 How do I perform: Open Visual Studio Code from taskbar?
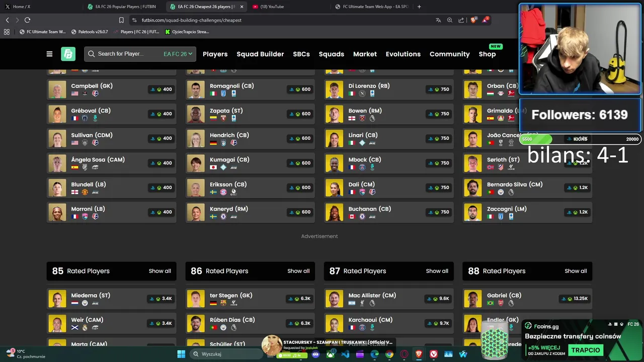345,354
